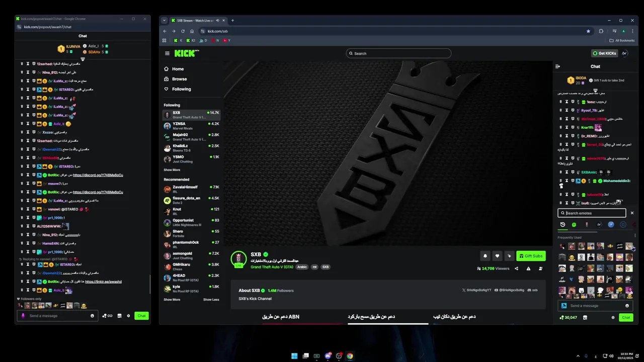Expand Show More under the Recommended list
The height and width of the screenshot is (362, 644).
click(172, 300)
